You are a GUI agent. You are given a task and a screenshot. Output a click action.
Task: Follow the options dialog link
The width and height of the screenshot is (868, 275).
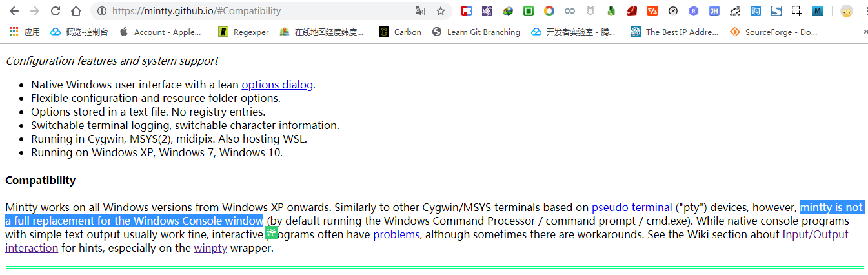tap(277, 85)
